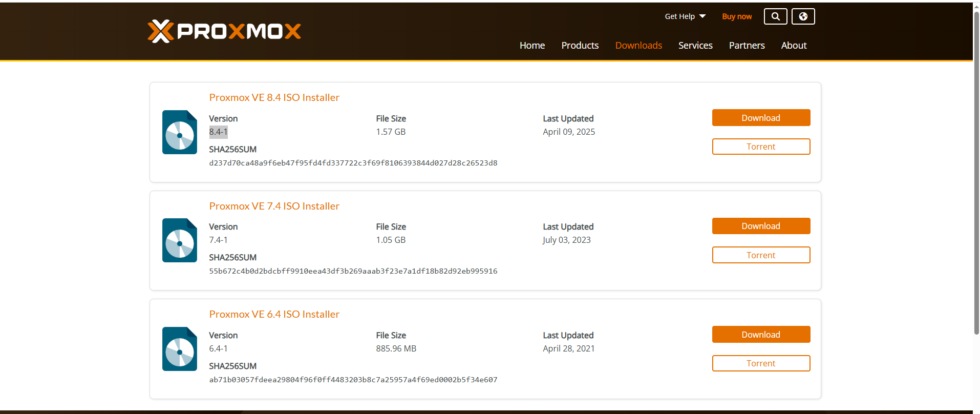The image size is (980, 414).
Task: Click the version 7.4-1 text
Action: pos(219,240)
